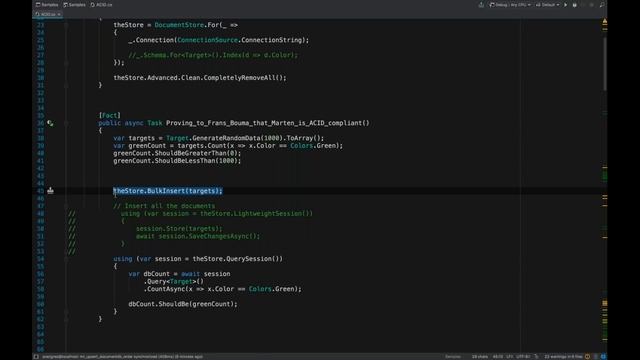Click the search magnifier icon at top right

coord(602,5)
